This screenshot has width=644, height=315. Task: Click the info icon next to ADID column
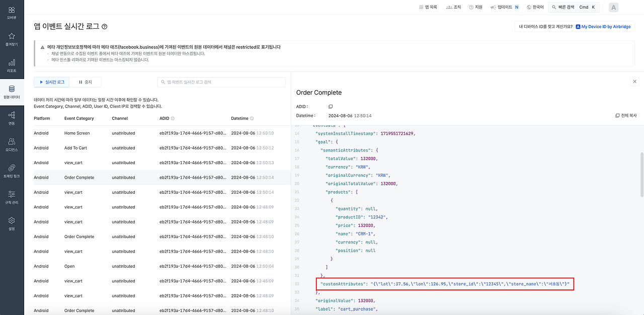tap(173, 119)
